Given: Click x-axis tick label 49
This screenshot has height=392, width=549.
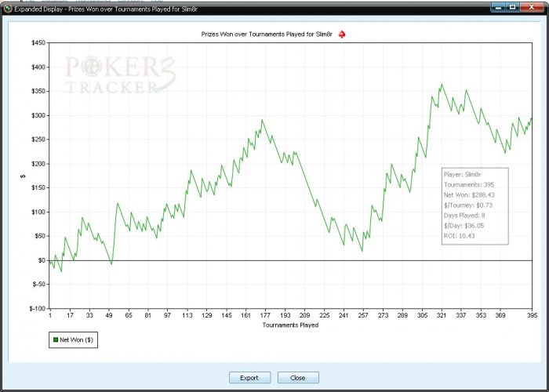Looking at the screenshot, I should coord(109,315).
